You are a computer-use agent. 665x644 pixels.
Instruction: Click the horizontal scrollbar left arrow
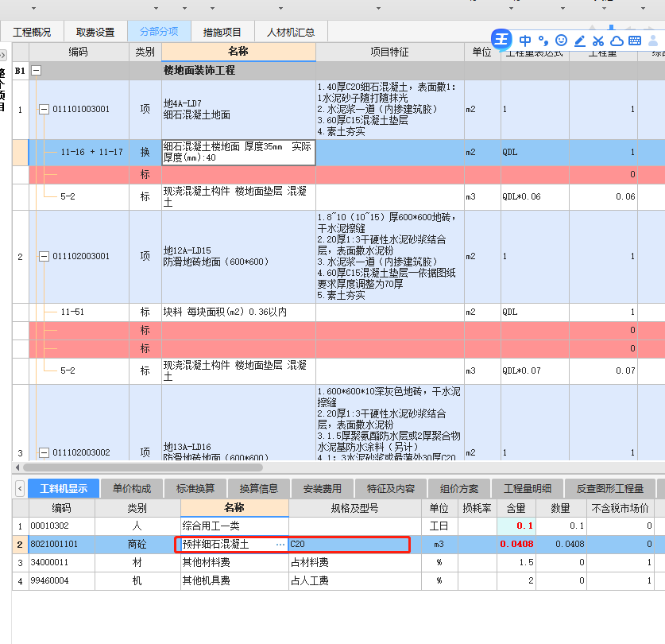tap(17, 467)
